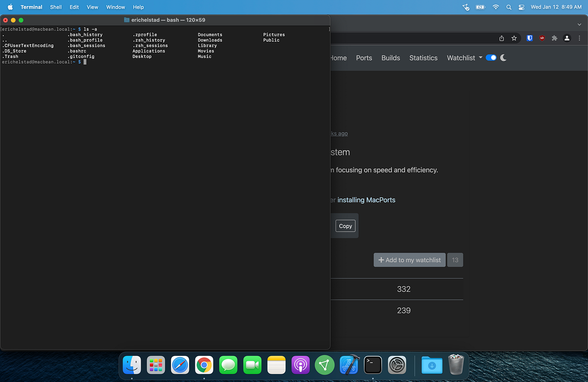Image resolution: width=588 pixels, height=382 pixels.
Task: Open the View menu
Action: pos(92,7)
